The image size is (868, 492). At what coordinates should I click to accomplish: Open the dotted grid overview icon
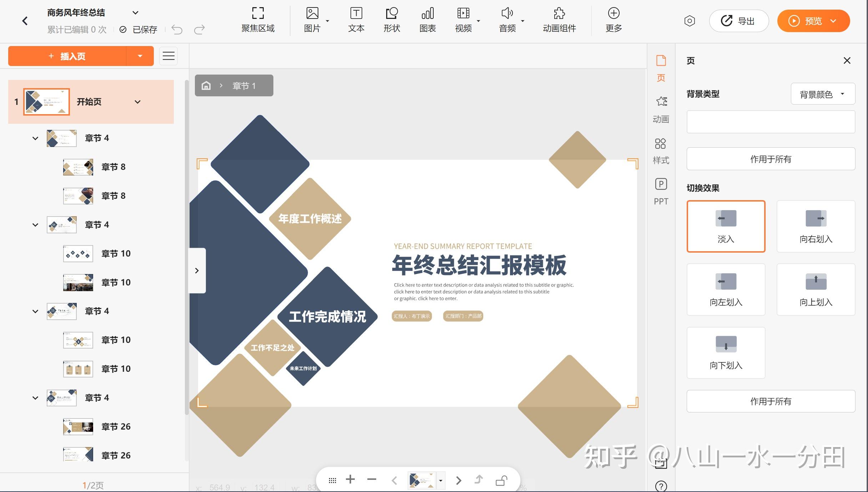click(x=332, y=480)
